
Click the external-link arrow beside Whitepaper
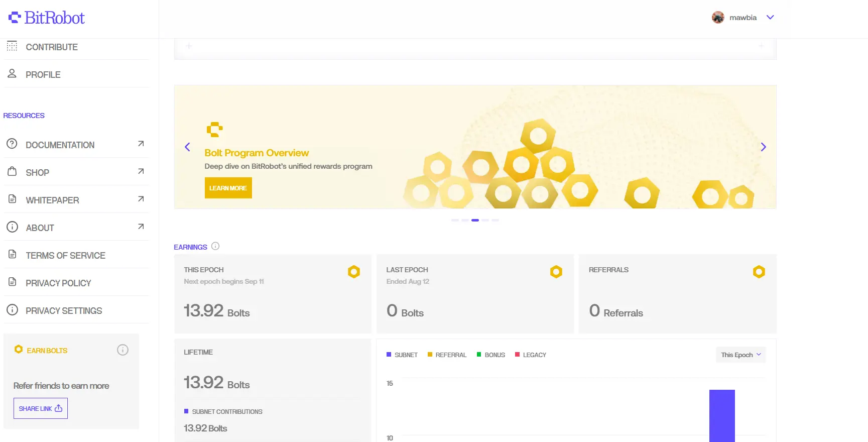(141, 199)
